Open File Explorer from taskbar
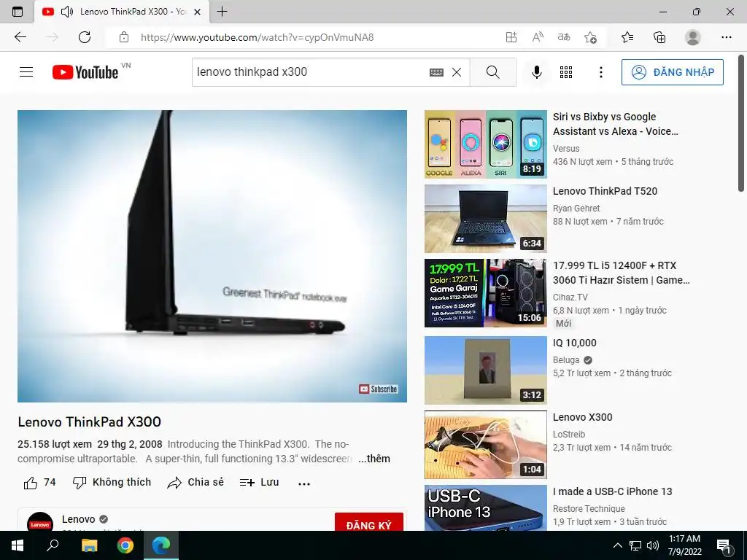Screen dimensions: 747x560 (x=89, y=545)
